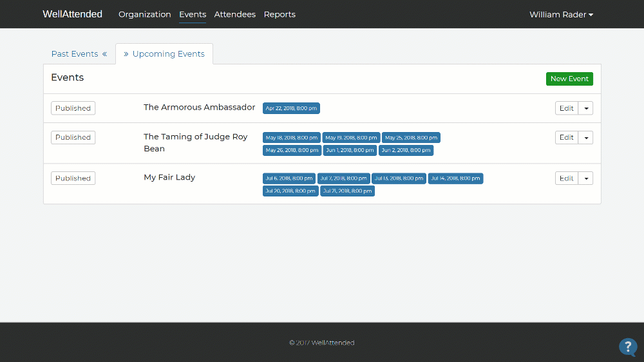644x362 pixels.
Task: Open The Taming of Judge Roy Bean title
Action: click(196, 142)
